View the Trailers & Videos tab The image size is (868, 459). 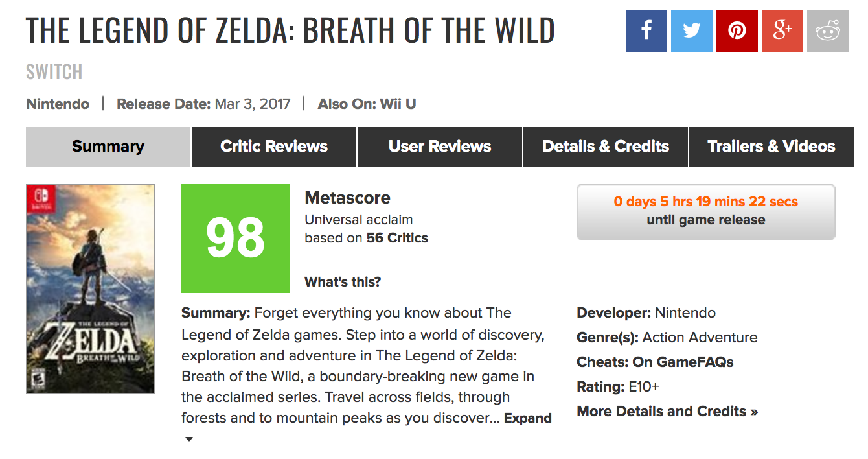point(771,147)
